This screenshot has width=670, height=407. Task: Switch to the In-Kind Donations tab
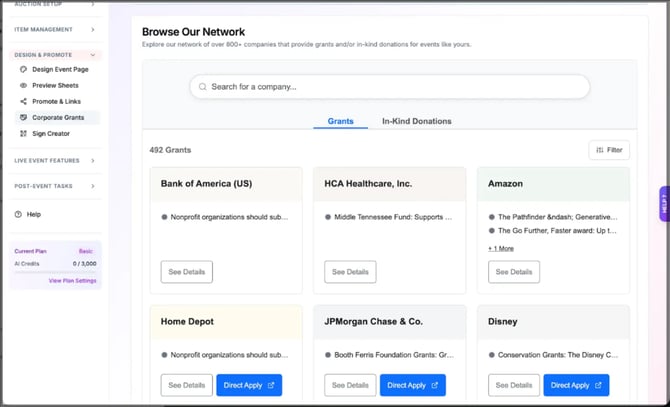tap(416, 121)
